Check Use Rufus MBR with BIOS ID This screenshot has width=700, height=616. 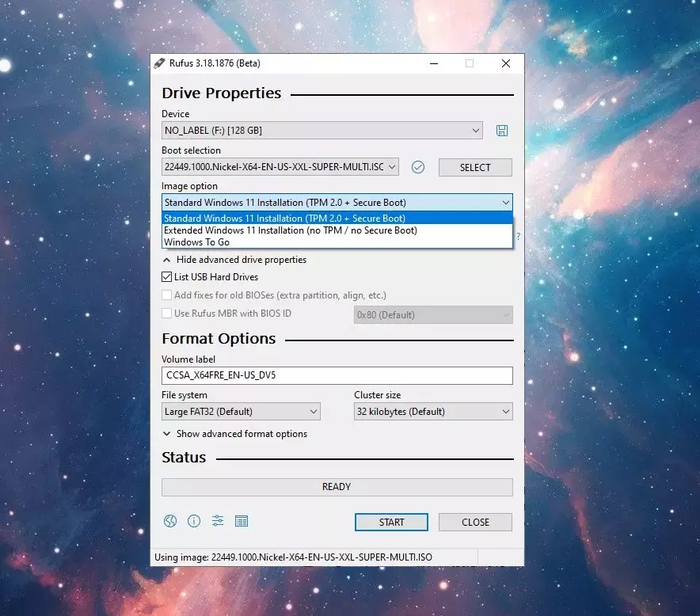click(166, 314)
